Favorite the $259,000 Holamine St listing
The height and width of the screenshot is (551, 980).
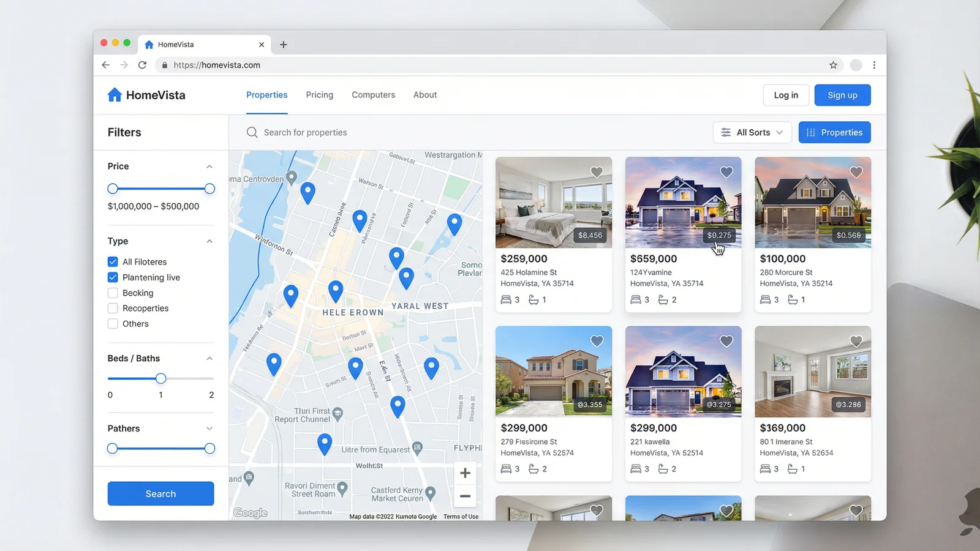pyautogui.click(x=597, y=172)
